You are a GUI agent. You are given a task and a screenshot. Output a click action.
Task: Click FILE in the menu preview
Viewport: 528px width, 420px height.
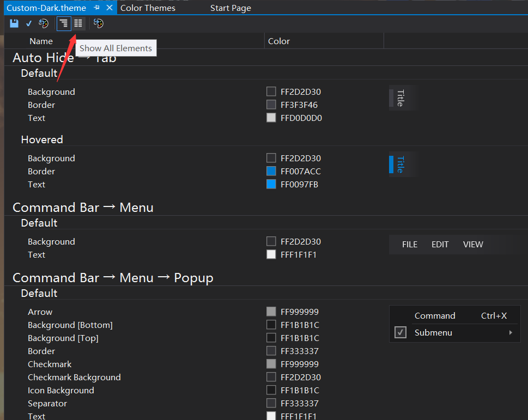tap(410, 244)
